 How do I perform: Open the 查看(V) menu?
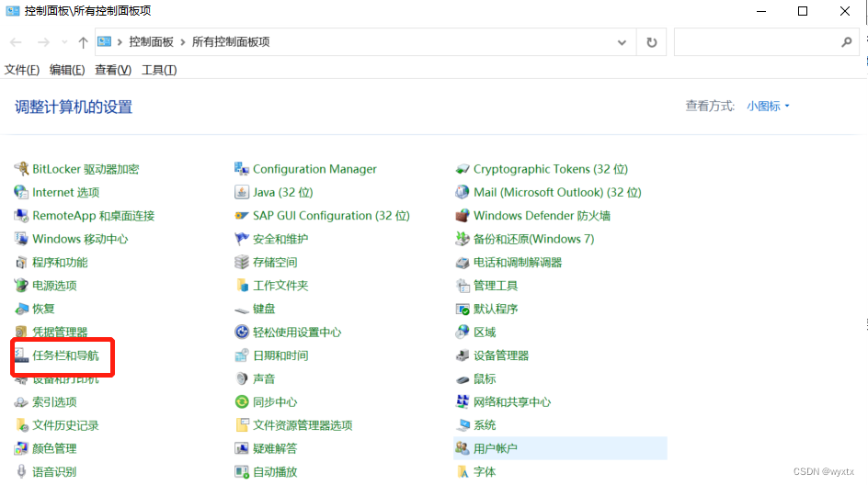pos(113,70)
